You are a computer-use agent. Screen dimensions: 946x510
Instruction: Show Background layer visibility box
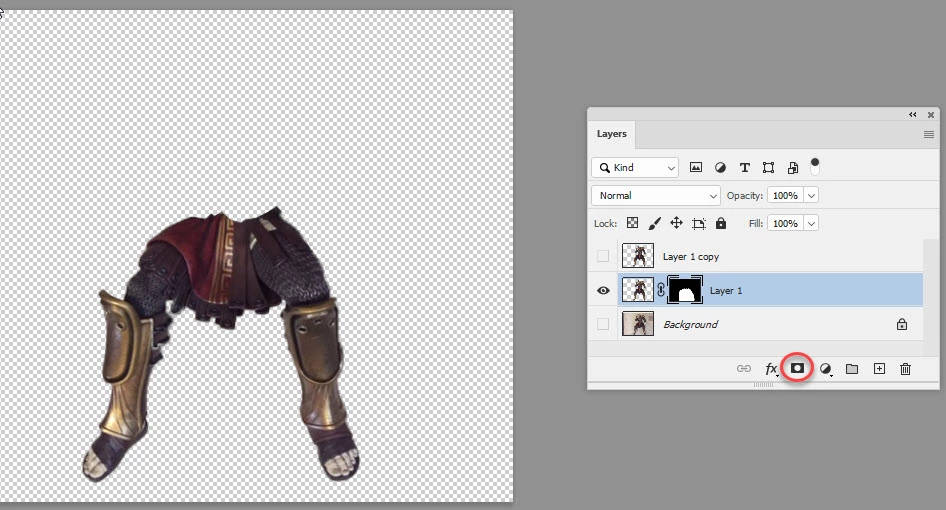pos(603,324)
